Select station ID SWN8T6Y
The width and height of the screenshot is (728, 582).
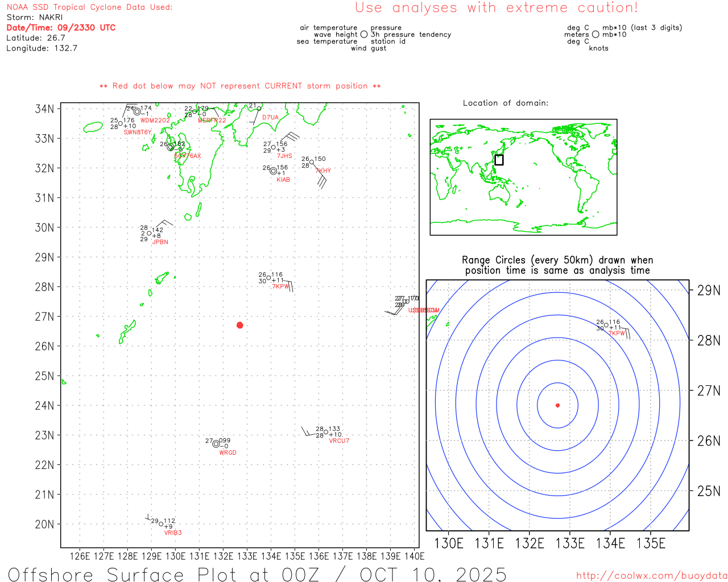click(x=138, y=132)
